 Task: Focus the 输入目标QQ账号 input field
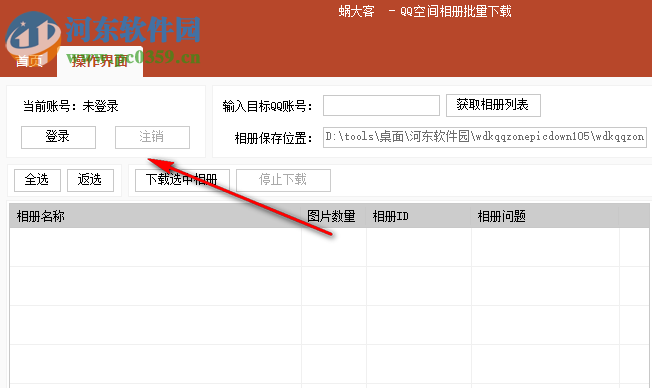pyautogui.click(x=381, y=106)
